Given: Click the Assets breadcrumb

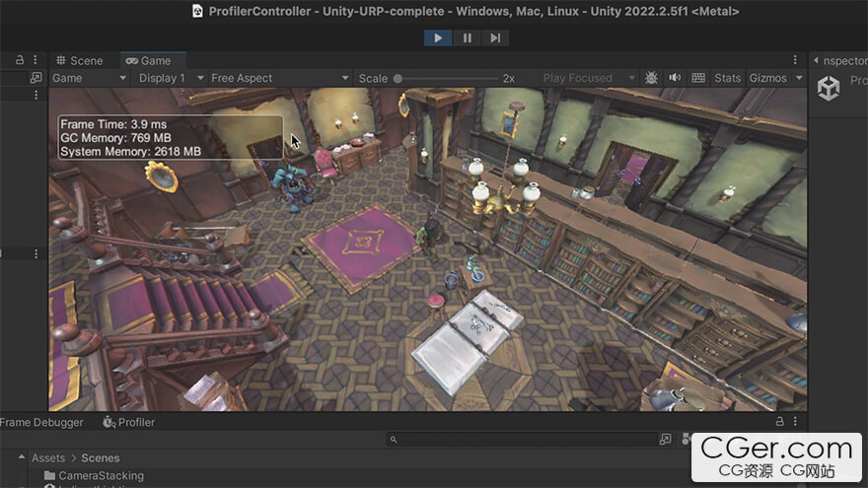Looking at the screenshot, I should 48,458.
